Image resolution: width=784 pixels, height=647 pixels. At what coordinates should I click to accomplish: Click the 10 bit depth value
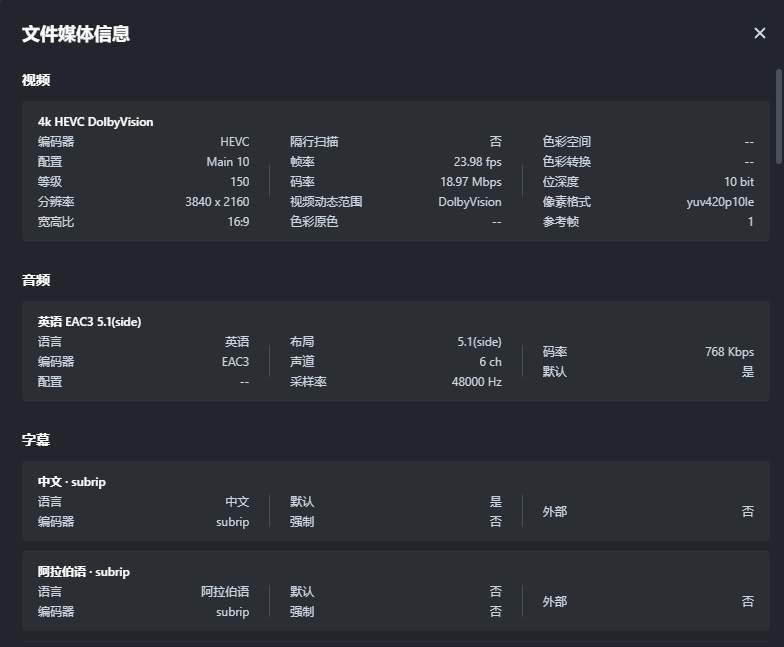point(739,182)
